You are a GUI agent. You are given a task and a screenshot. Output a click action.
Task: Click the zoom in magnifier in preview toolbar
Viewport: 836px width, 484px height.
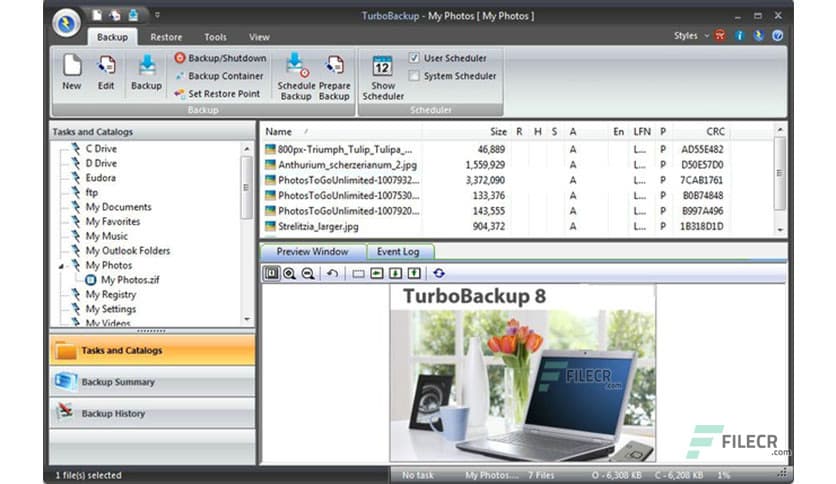pyautogui.click(x=290, y=273)
